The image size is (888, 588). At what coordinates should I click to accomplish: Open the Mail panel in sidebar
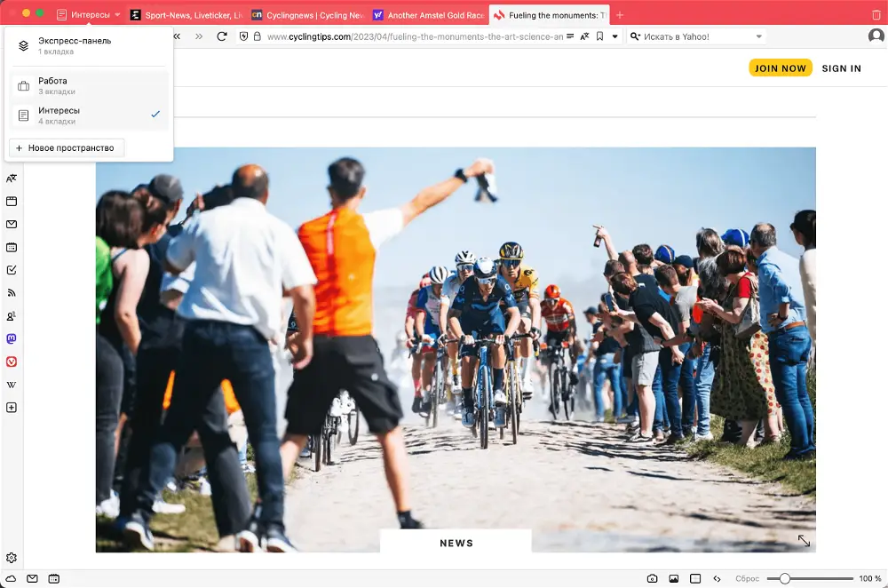click(12, 225)
